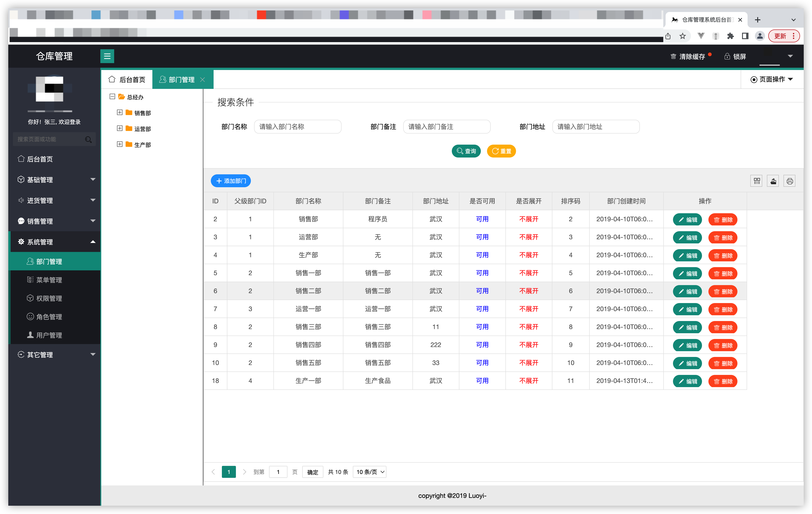Expand the 生产部 tree node

coord(120,144)
